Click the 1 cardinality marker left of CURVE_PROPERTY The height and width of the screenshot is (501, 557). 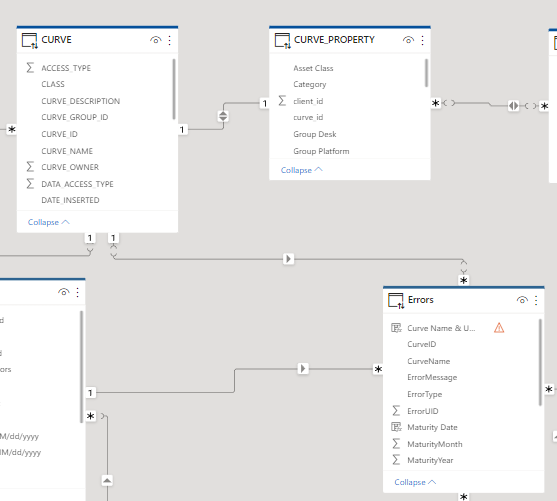[x=265, y=103]
